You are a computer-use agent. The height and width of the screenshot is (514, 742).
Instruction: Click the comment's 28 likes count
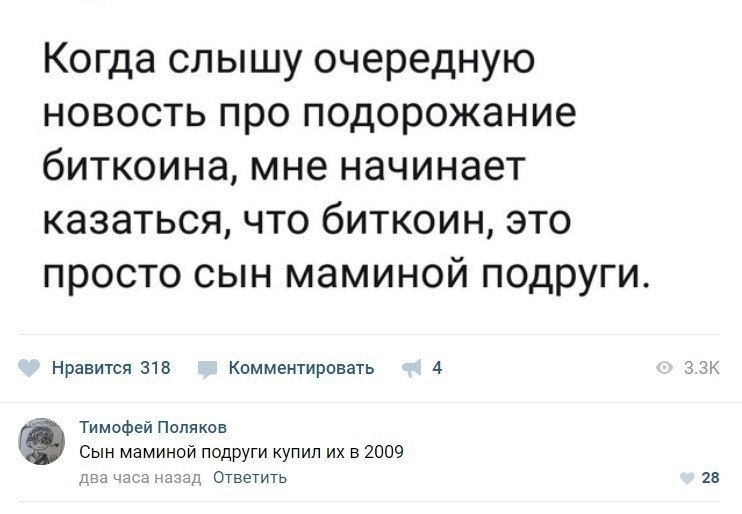coord(710,478)
